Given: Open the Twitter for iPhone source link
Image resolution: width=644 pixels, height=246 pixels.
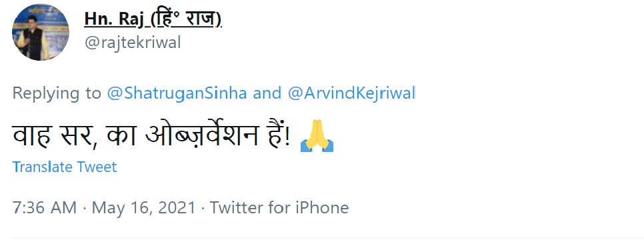Looking at the screenshot, I should [279, 208].
